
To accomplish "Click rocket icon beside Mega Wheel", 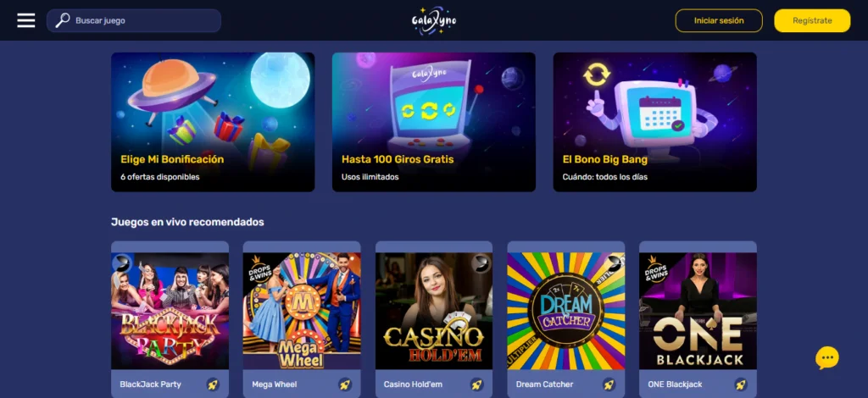I will tap(345, 384).
